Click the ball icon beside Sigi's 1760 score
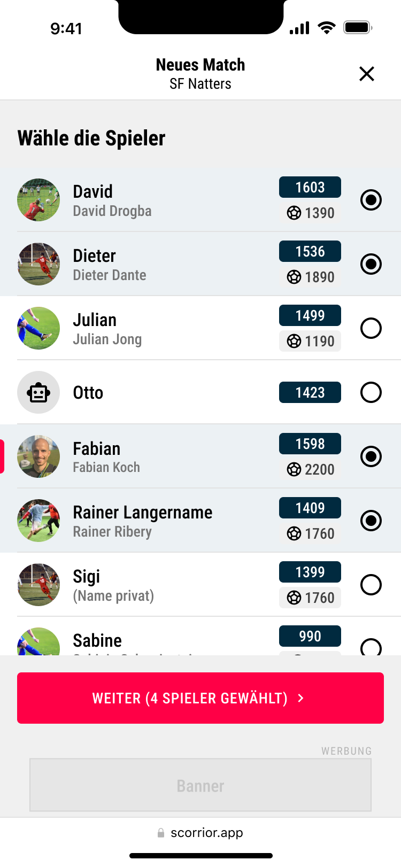The width and height of the screenshot is (401, 868). coord(294,598)
